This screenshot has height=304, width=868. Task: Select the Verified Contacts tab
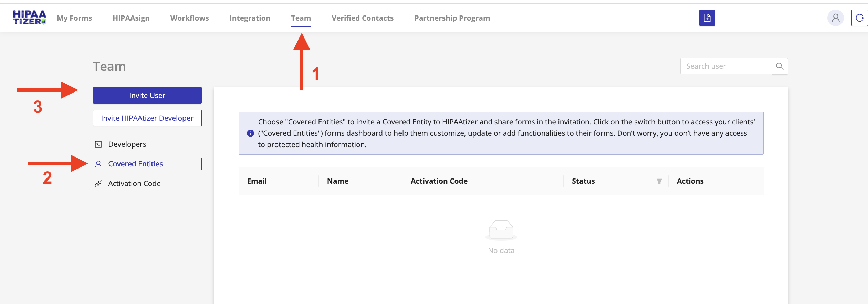click(363, 18)
